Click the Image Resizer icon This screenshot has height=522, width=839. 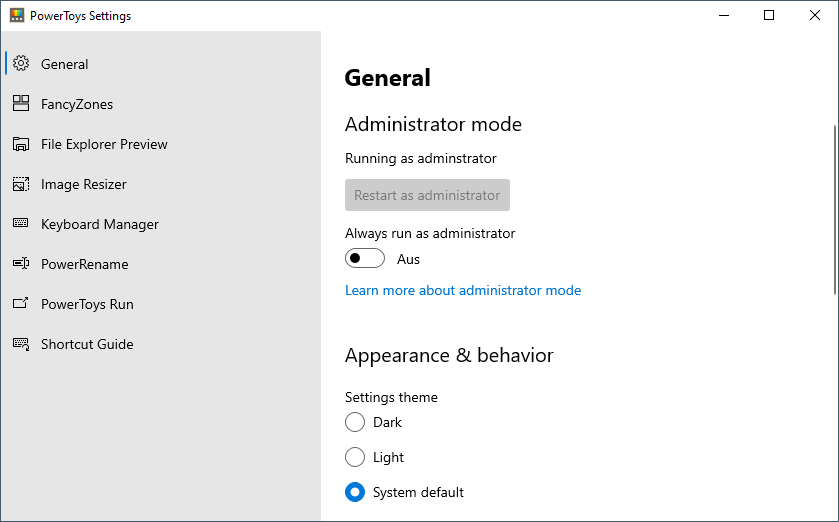pyautogui.click(x=21, y=184)
